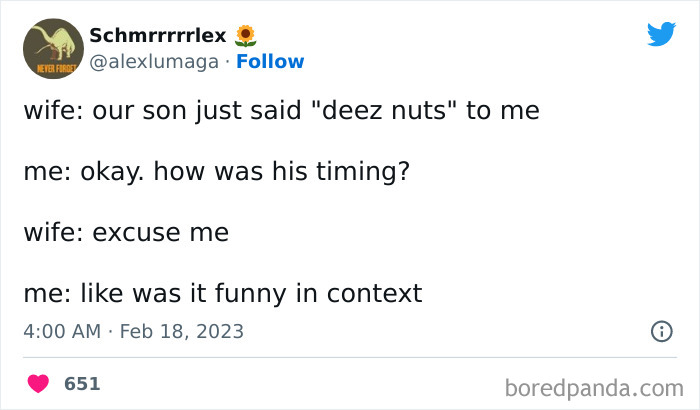700x410 pixels.
Task: Click "excuse me" in the third line
Action: point(160,233)
